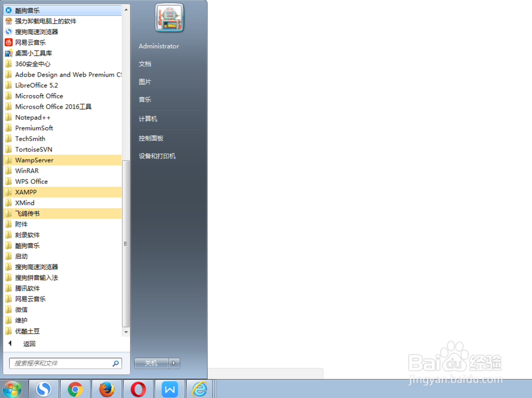This screenshot has height=398, width=532.
Task: Open the 维护 folder
Action: (62, 320)
